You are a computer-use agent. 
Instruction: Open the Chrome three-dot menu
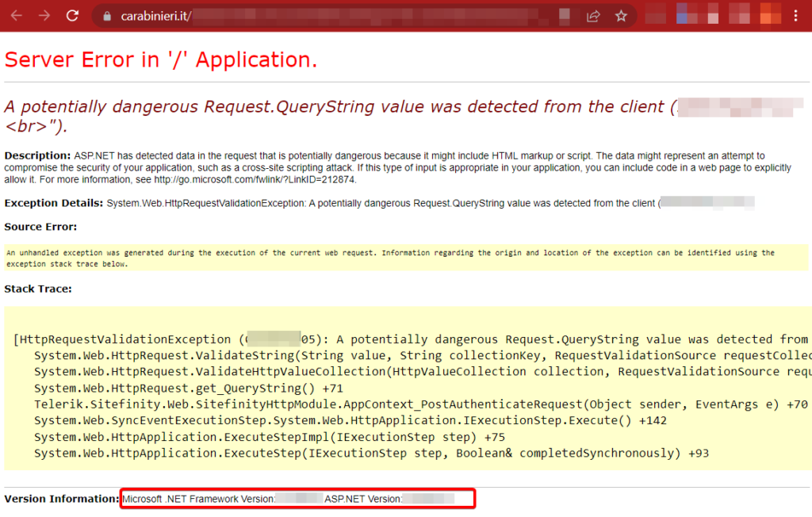point(796,16)
